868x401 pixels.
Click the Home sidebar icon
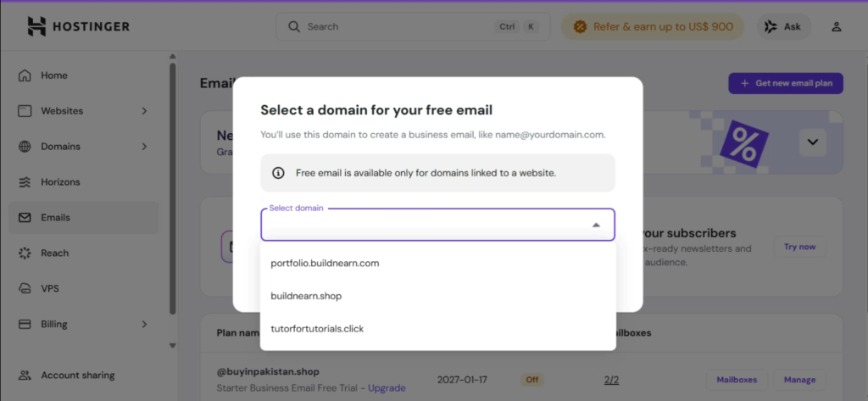tap(25, 75)
